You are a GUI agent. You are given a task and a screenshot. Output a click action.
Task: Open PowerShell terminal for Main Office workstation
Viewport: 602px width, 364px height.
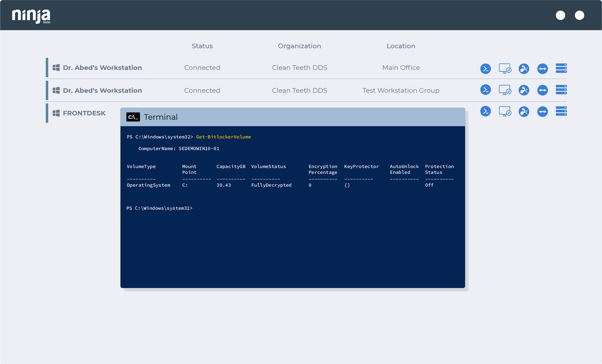coord(486,69)
